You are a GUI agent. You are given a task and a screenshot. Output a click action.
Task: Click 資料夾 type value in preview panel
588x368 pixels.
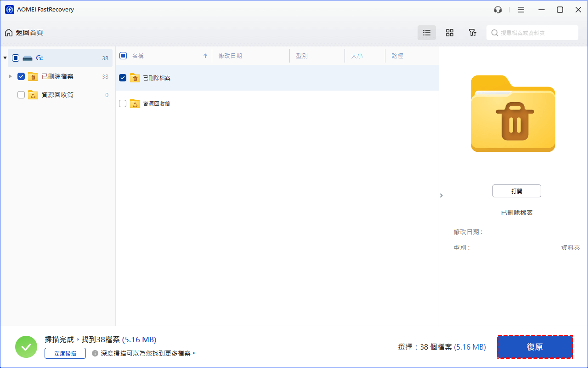[571, 247]
